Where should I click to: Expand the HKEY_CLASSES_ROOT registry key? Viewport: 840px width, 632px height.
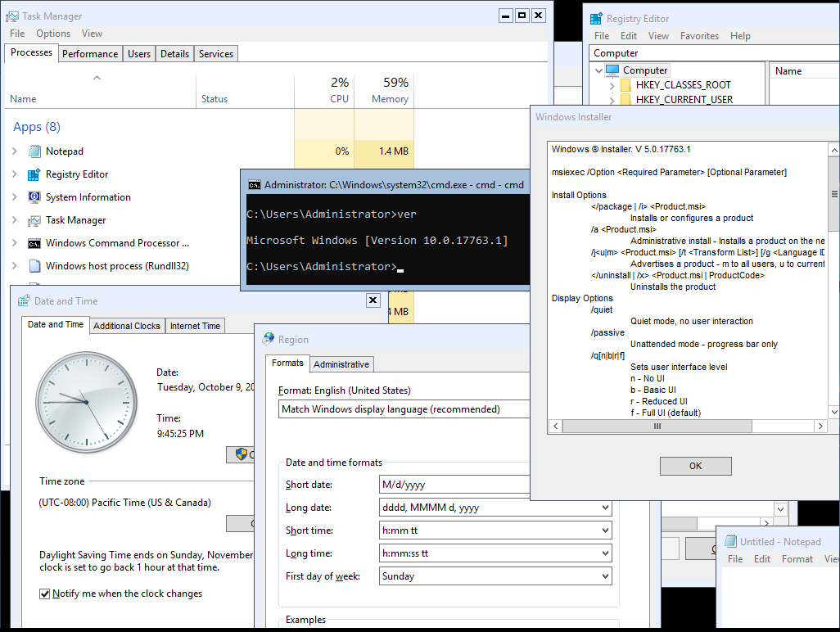pyautogui.click(x=612, y=85)
